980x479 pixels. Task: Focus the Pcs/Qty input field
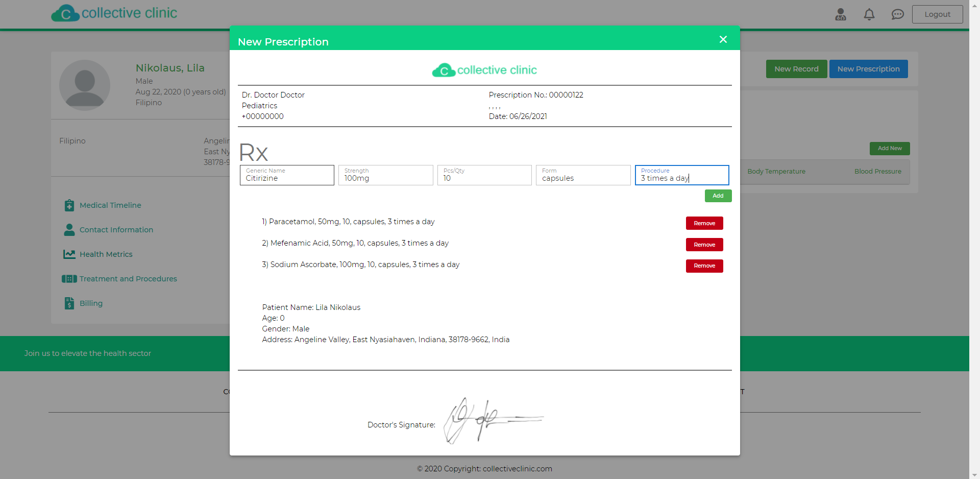484,175
